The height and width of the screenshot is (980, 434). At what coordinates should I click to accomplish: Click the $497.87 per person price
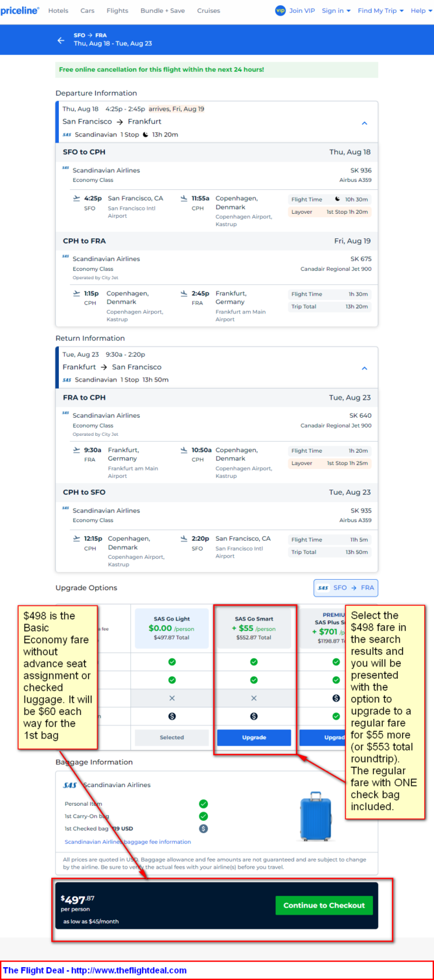[x=77, y=903]
